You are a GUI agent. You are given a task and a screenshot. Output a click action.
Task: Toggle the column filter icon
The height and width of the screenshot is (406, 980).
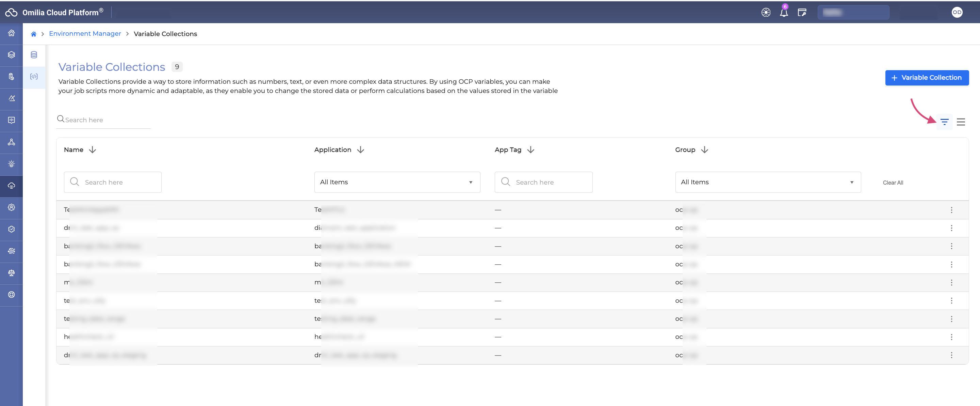(944, 122)
